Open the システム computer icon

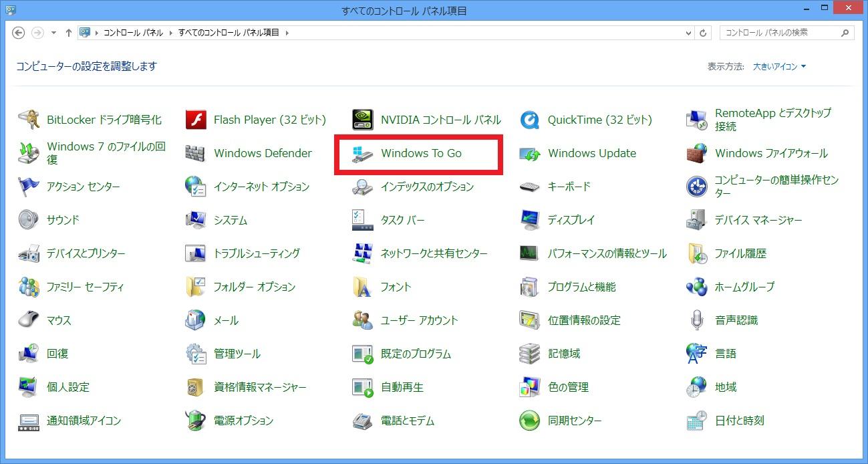point(195,220)
